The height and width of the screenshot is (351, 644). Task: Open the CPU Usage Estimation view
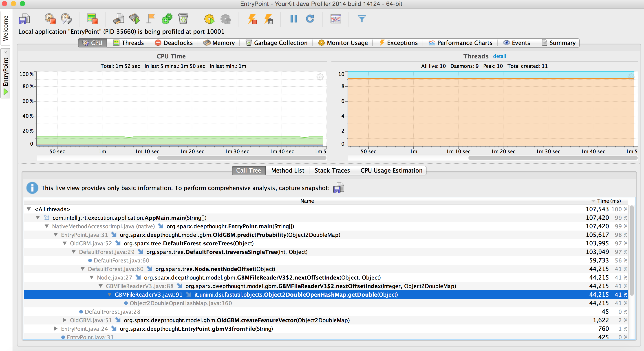click(x=391, y=170)
